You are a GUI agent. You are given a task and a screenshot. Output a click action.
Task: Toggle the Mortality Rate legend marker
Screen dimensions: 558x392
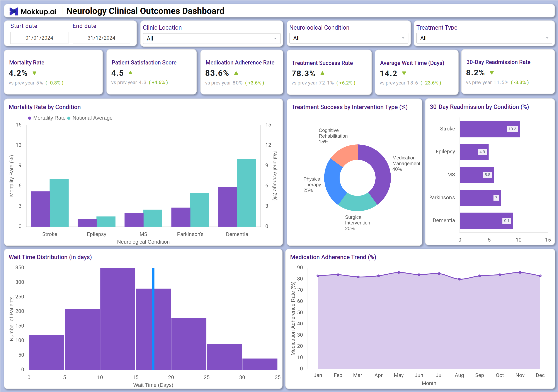pos(30,118)
